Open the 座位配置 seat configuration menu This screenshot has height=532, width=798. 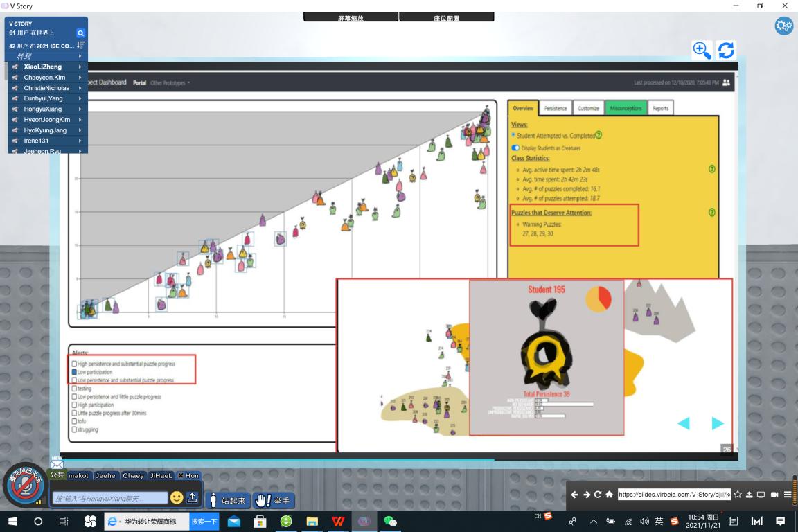pos(446,18)
